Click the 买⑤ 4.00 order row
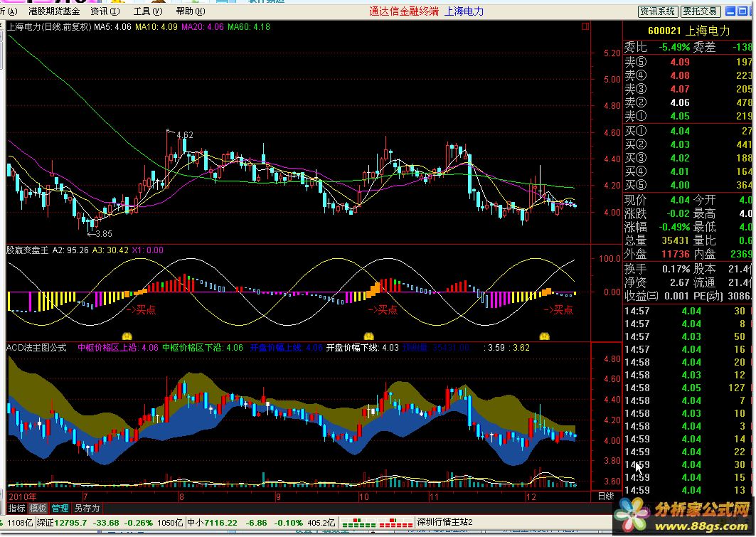Viewport: 756px width, 537px height. (688, 185)
